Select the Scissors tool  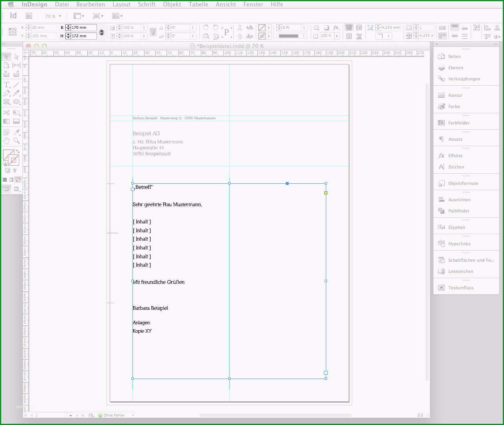coord(6,113)
